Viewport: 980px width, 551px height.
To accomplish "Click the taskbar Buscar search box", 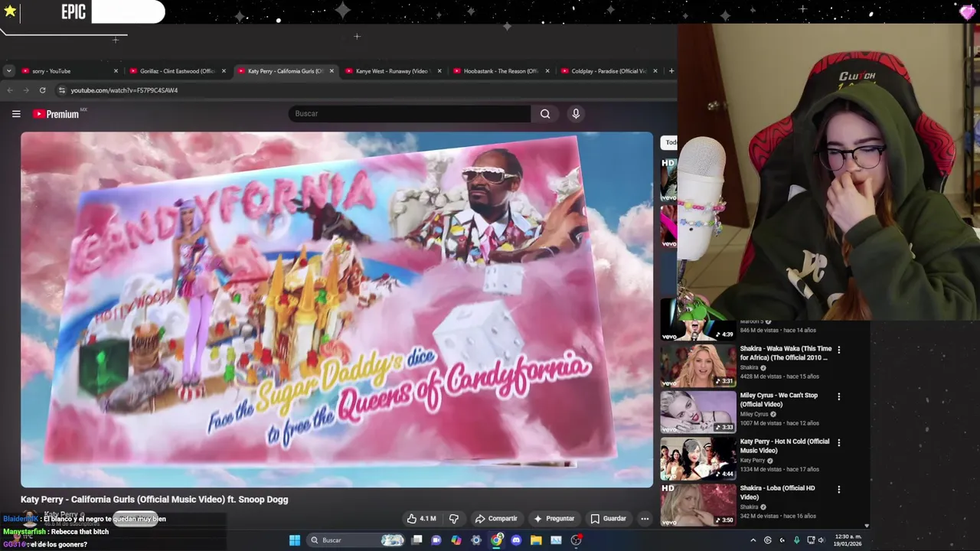I will [x=356, y=540].
